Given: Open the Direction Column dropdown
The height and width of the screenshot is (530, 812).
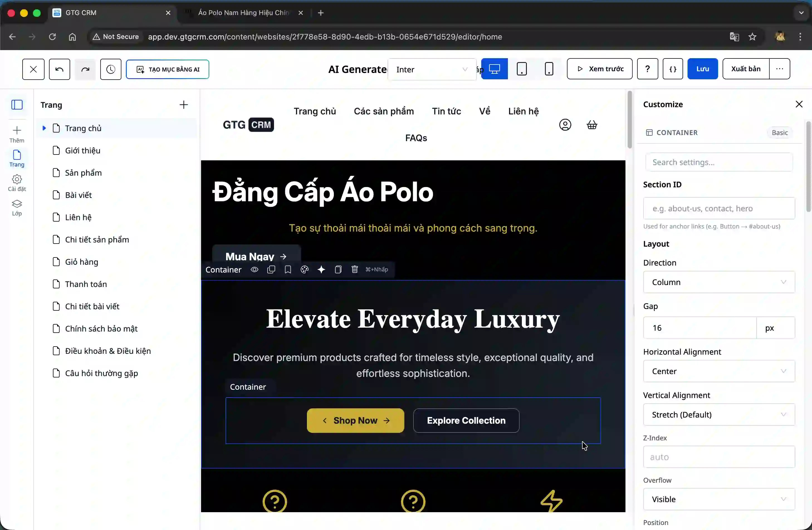Looking at the screenshot, I should pyautogui.click(x=718, y=282).
